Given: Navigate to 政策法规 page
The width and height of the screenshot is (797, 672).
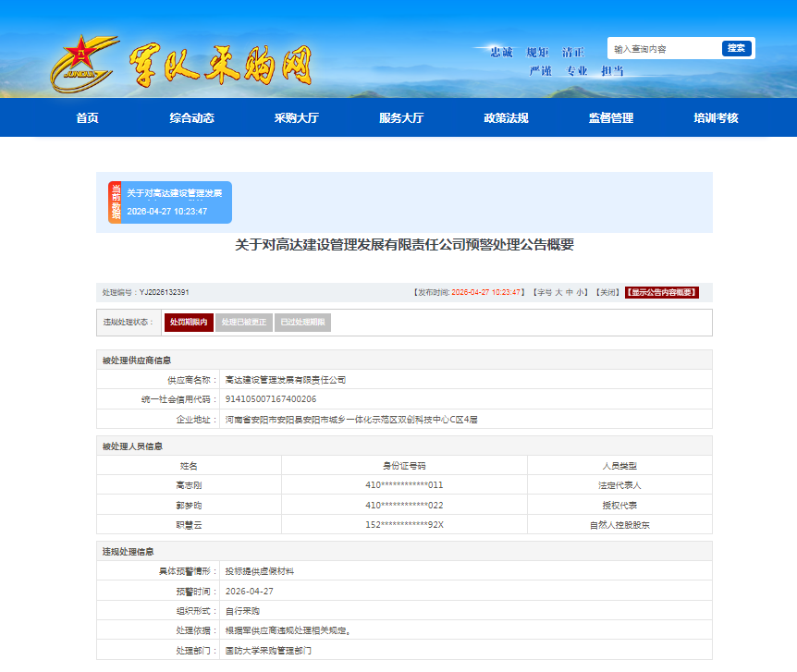Looking at the screenshot, I should click(506, 118).
